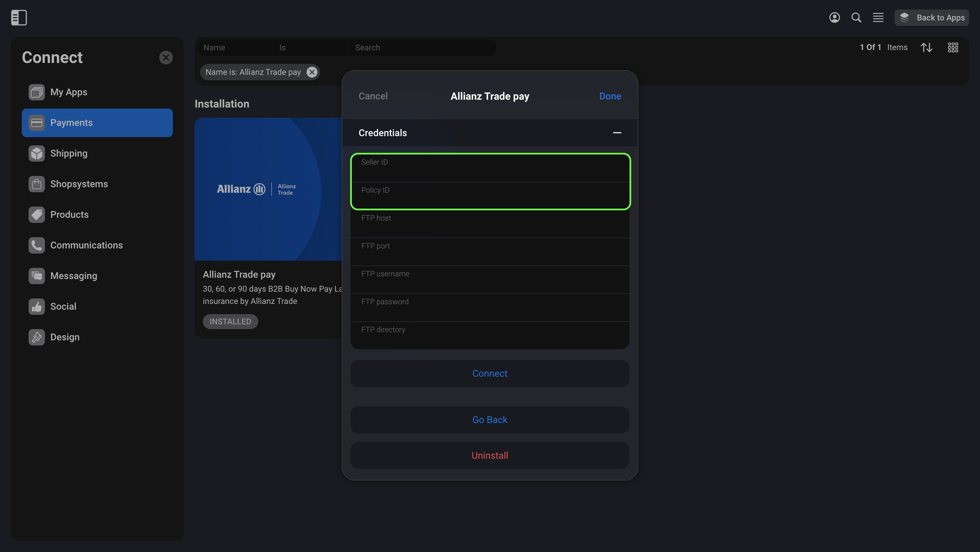Click the Seller ID field

coord(490,168)
